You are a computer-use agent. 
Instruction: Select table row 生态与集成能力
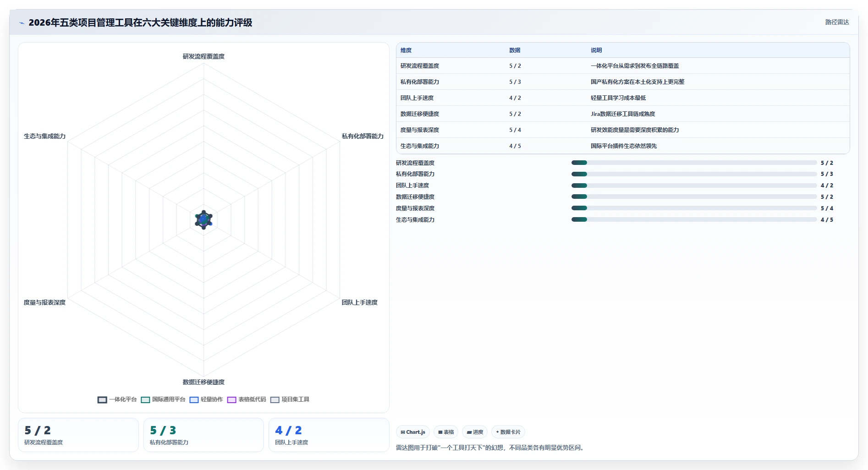(623, 146)
